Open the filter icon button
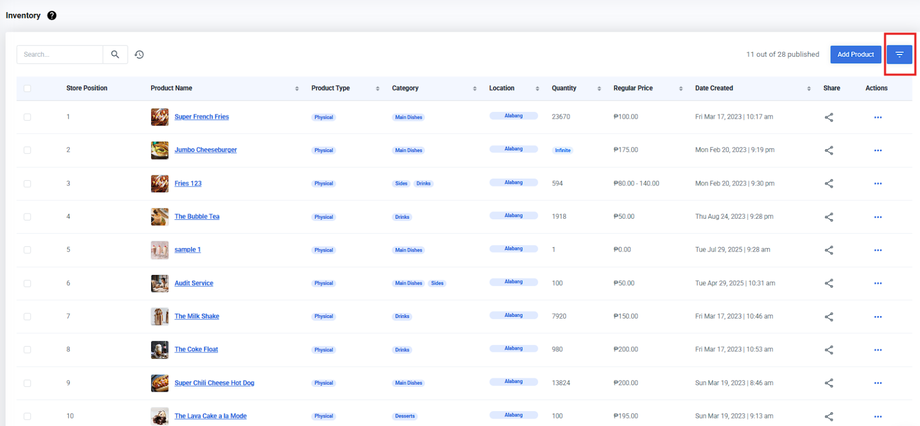Screen dimensions: 920x426 899,55
